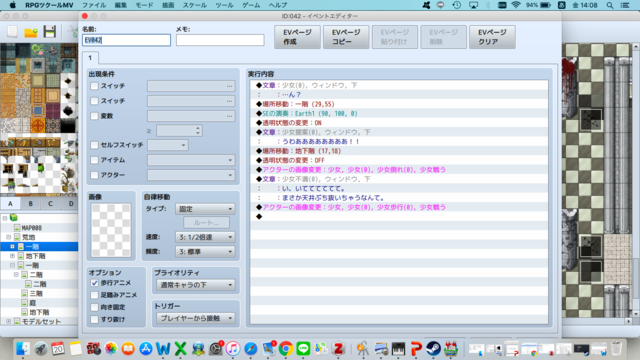
Task: Open LINE messenger in the Dock
Action: point(303,349)
